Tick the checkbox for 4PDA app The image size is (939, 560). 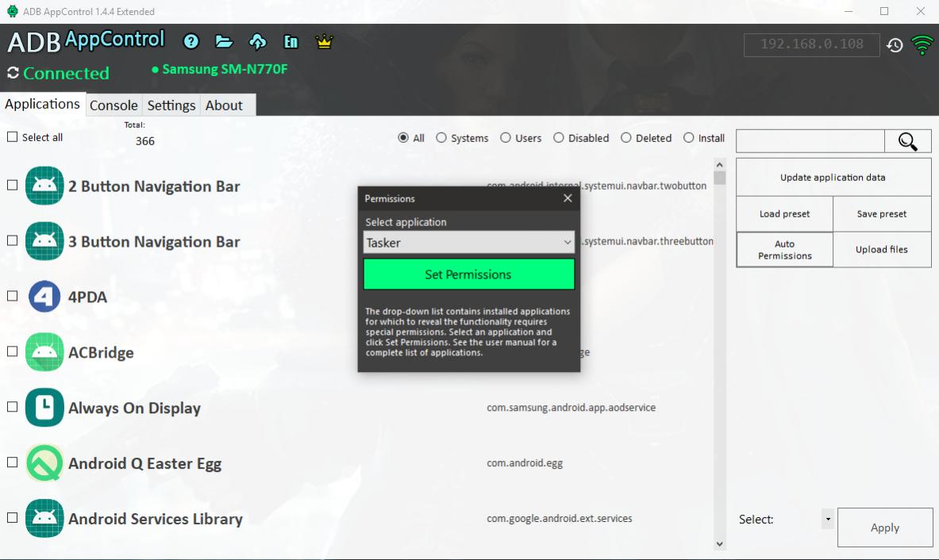(12, 296)
